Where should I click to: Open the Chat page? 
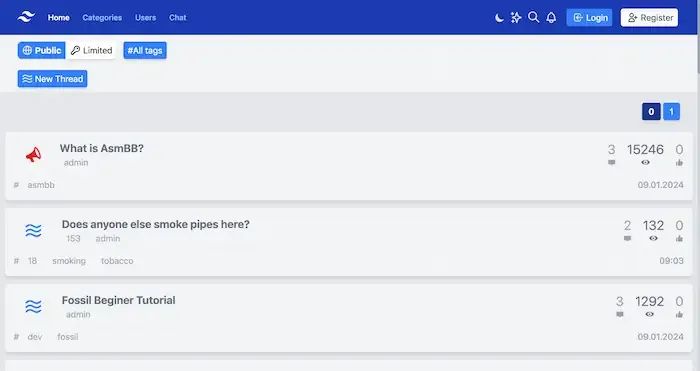pyautogui.click(x=178, y=17)
